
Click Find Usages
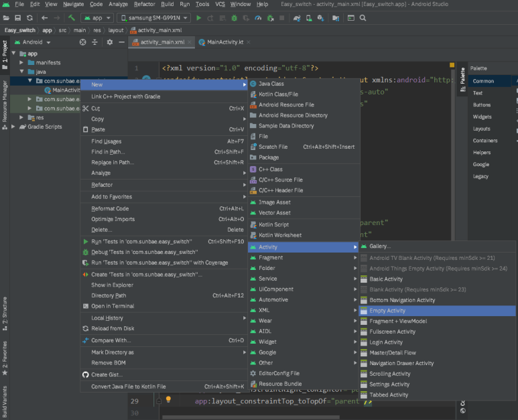pyautogui.click(x=164, y=141)
